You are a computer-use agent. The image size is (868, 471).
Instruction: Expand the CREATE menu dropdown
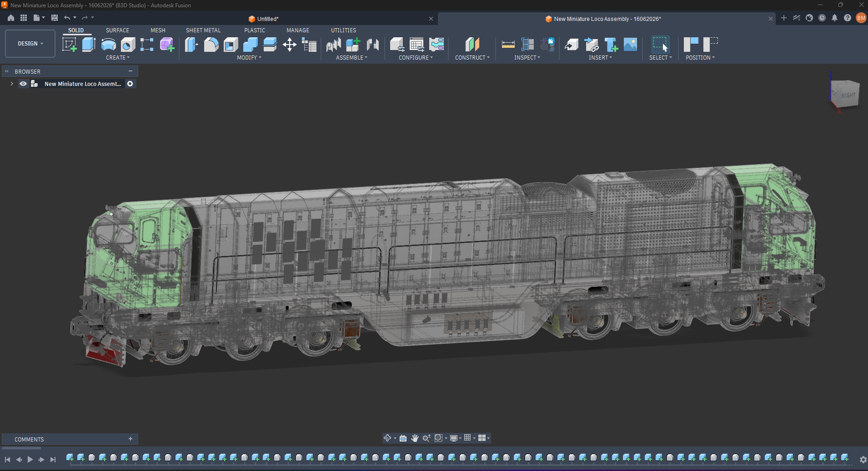pyautogui.click(x=118, y=58)
